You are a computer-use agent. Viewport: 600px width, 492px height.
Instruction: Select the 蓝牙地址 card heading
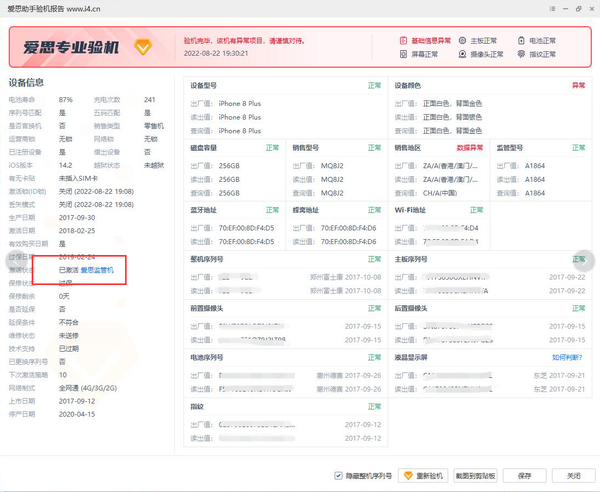(x=204, y=210)
